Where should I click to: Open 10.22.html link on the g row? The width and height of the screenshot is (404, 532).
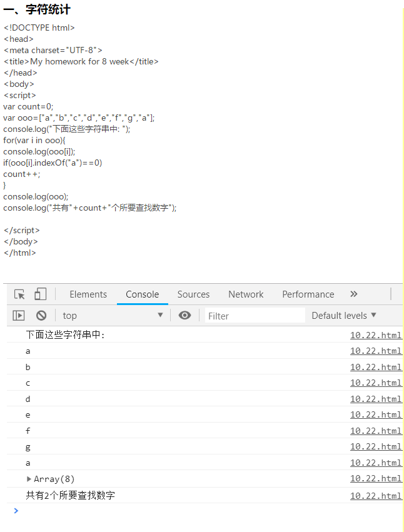pos(376,446)
